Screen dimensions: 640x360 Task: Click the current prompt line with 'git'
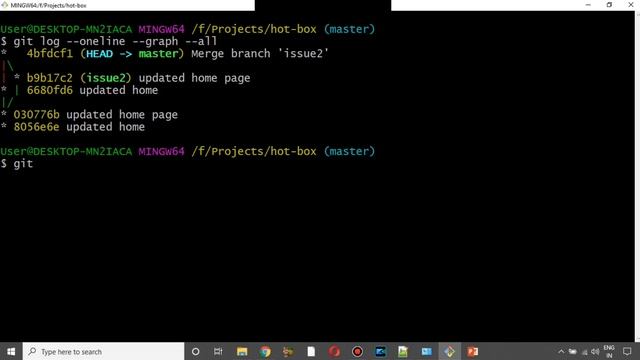[17, 164]
